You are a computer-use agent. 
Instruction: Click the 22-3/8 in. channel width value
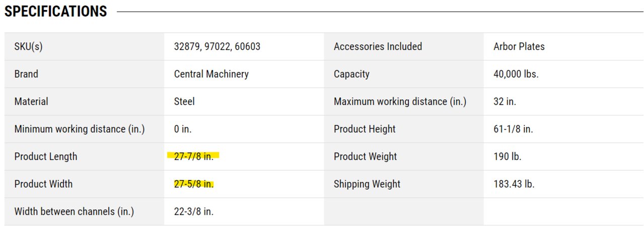point(193,211)
